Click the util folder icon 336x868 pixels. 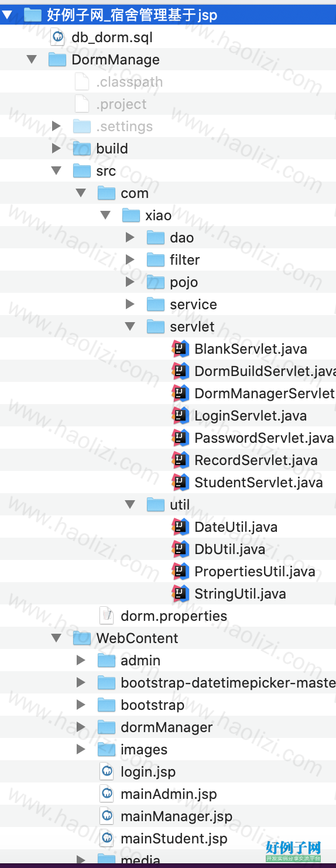click(x=156, y=505)
